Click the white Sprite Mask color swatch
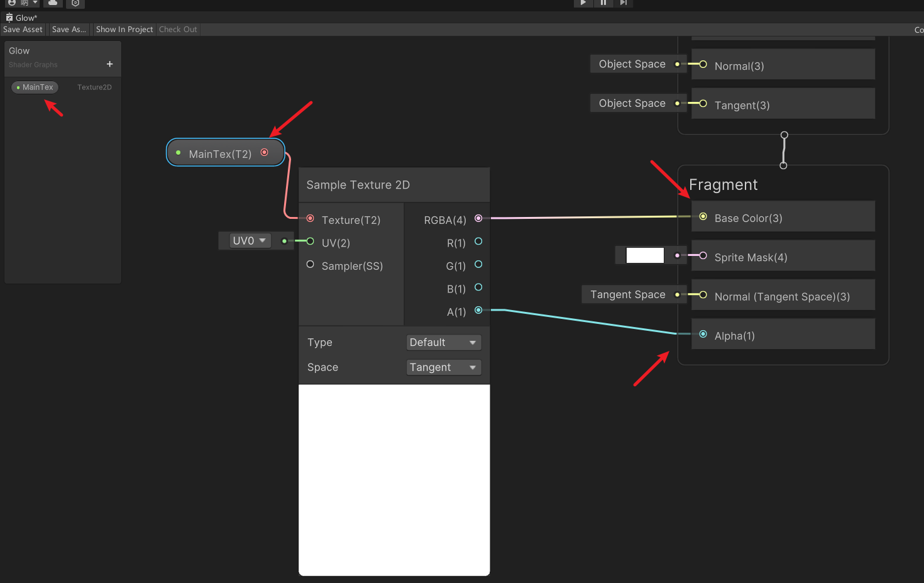 pyautogui.click(x=645, y=255)
